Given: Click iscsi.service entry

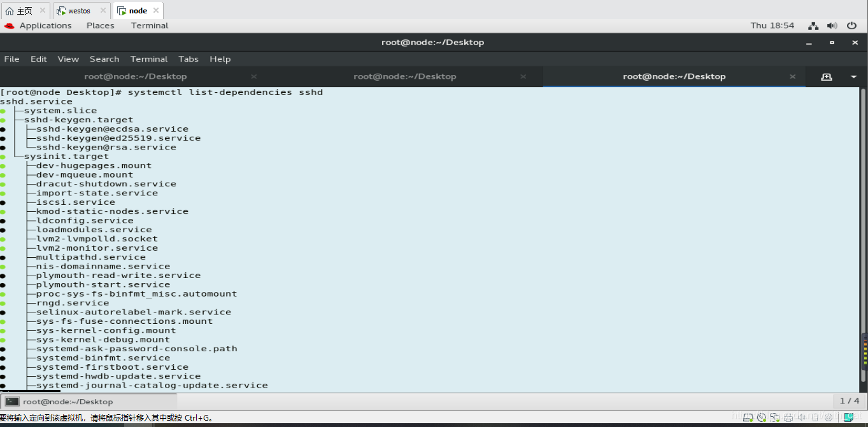Looking at the screenshot, I should point(76,202).
